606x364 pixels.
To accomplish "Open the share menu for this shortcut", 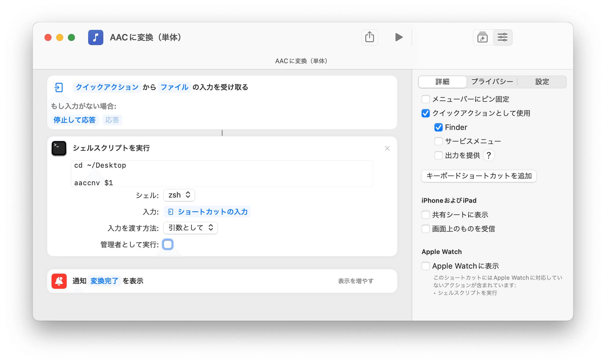I will [370, 37].
